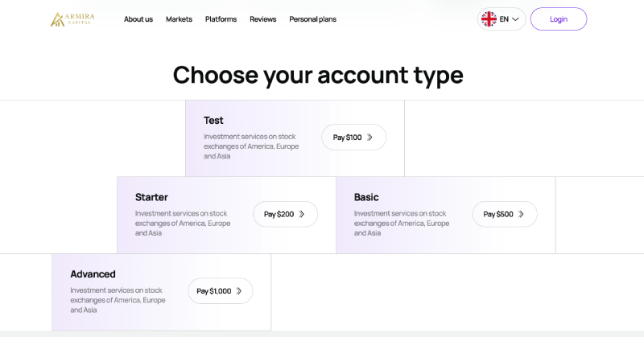Click the arrow on Pay $500
The height and width of the screenshot is (337, 644).
tap(521, 214)
